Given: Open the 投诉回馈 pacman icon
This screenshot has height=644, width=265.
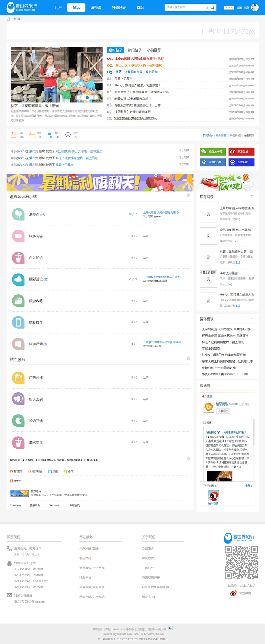Looking at the screenshot, I should [x=18, y=421].
